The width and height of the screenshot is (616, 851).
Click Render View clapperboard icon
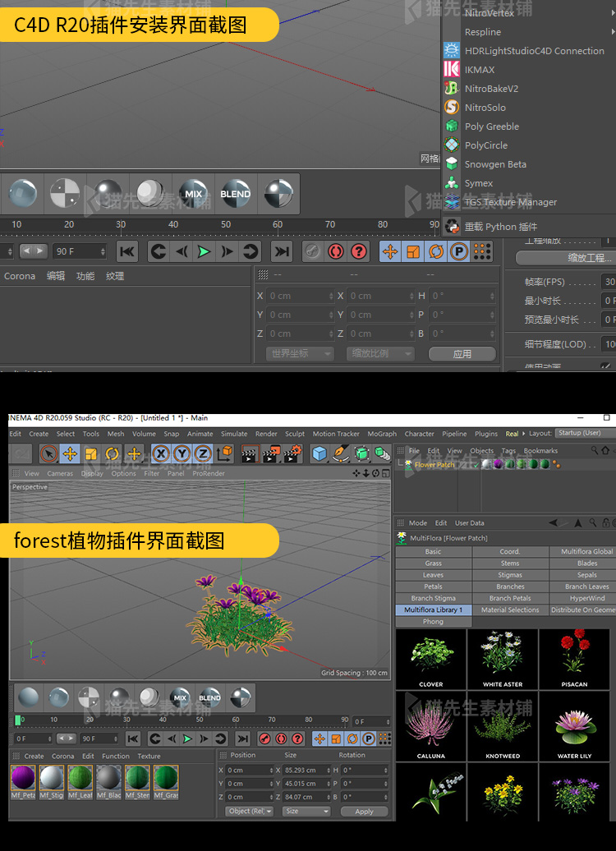pos(249,453)
